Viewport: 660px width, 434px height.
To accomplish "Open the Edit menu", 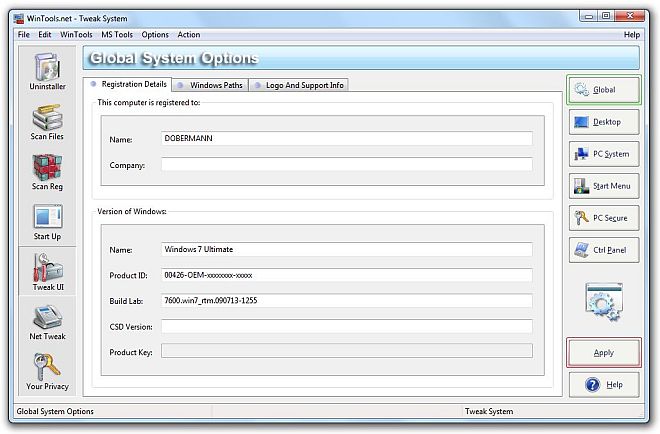I will [45, 35].
